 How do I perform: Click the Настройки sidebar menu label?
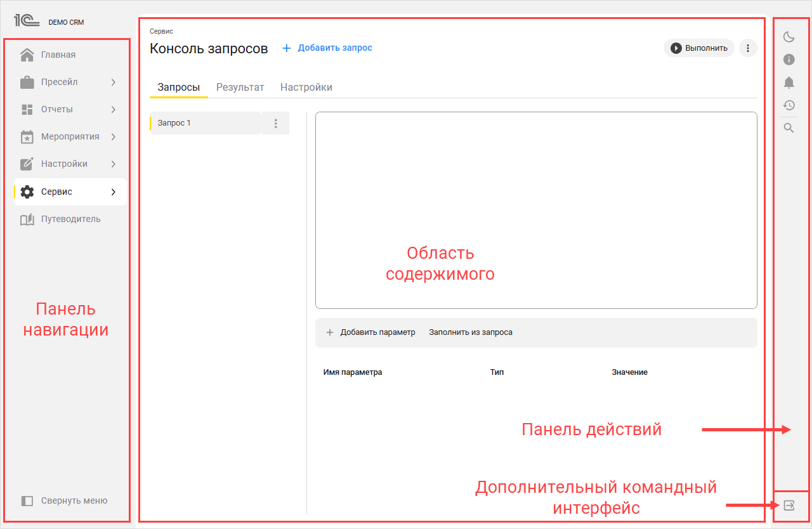pyautogui.click(x=64, y=164)
